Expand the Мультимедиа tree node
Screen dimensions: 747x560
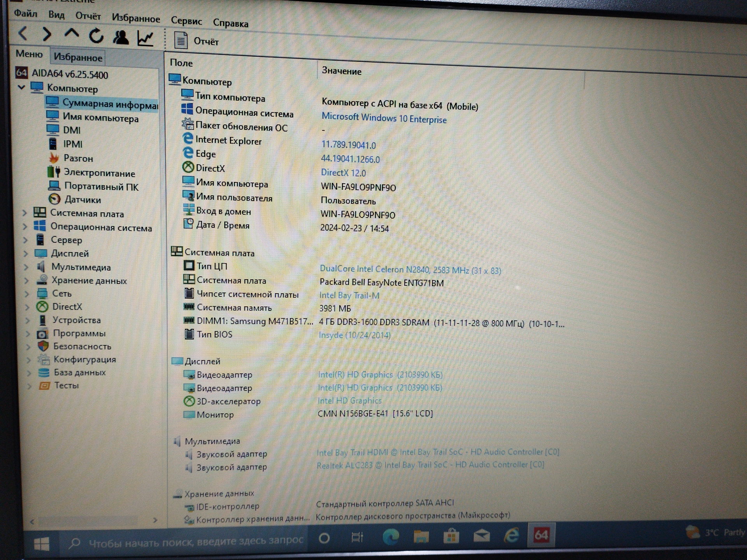click(26, 267)
